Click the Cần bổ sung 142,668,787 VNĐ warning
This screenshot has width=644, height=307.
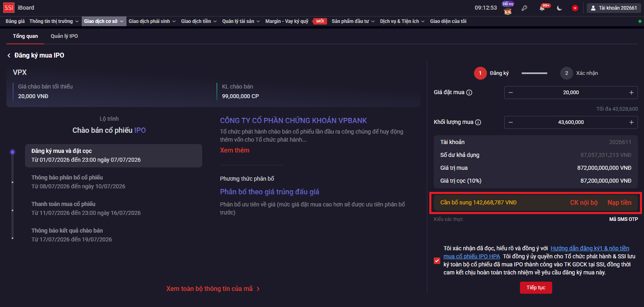(478, 202)
